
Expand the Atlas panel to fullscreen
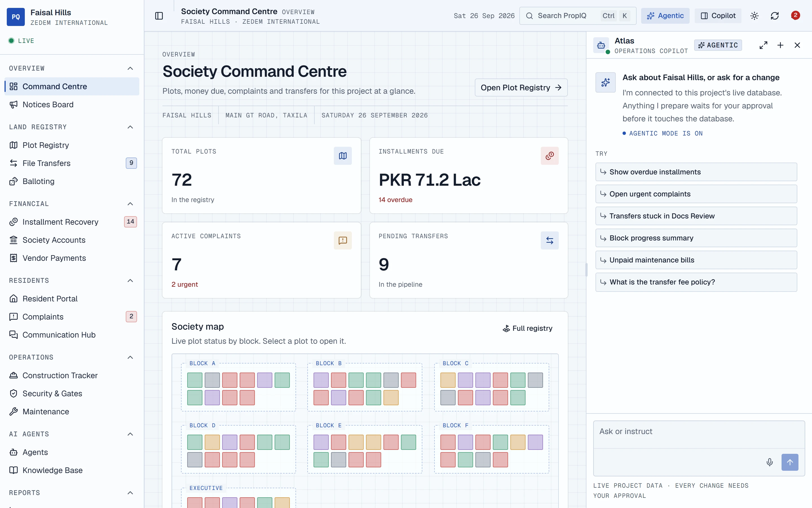coord(763,45)
